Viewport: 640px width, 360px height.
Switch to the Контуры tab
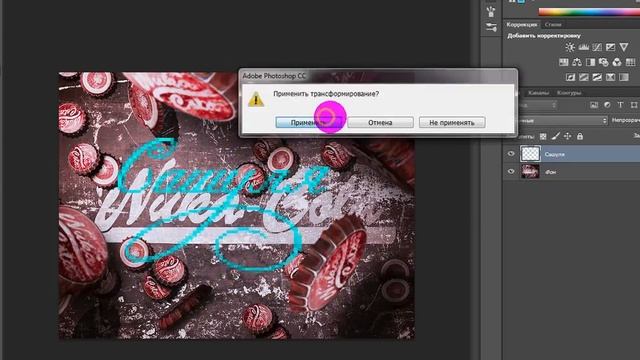[x=569, y=93]
